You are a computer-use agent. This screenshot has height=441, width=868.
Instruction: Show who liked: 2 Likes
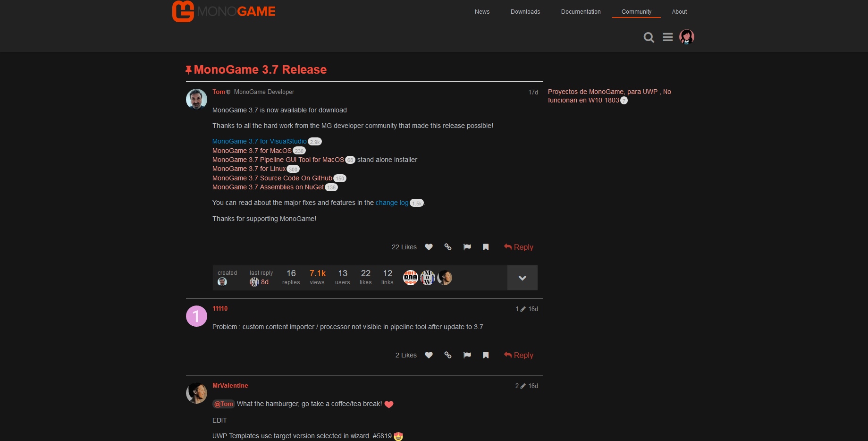pyautogui.click(x=406, y=355)
